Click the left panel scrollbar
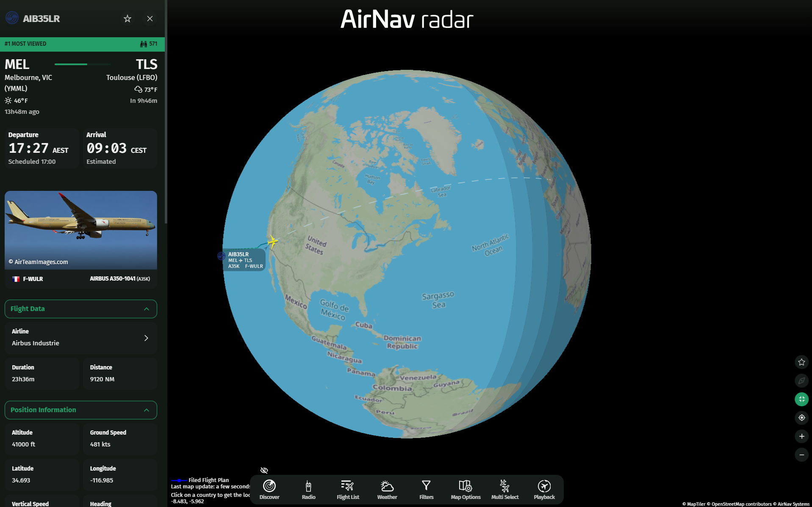This screenshot has height=507, width=812. [x=166, y=112]
